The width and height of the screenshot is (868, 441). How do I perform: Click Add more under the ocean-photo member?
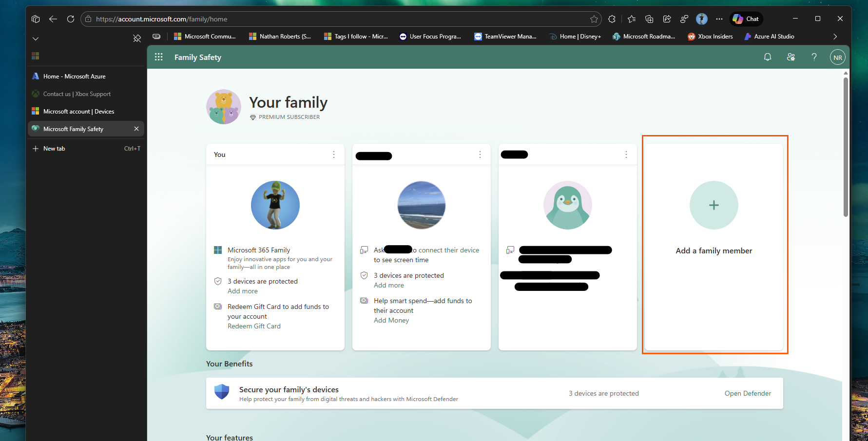389,286
